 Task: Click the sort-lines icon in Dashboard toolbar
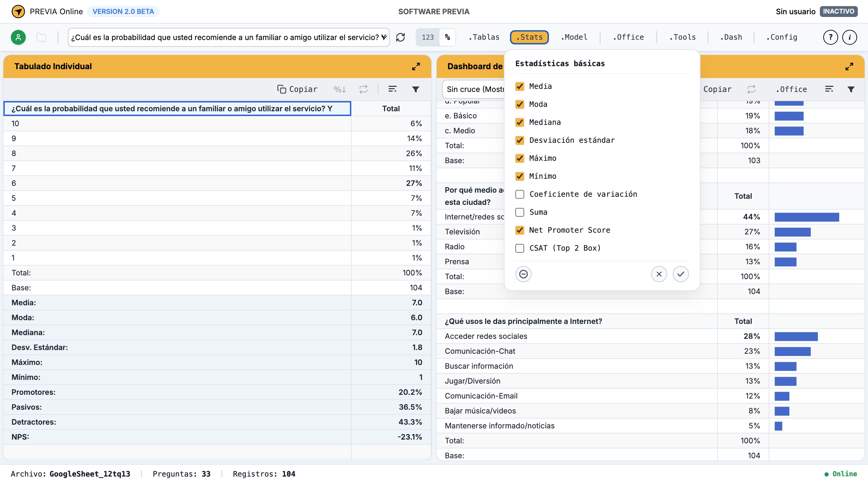click(829, 89)
